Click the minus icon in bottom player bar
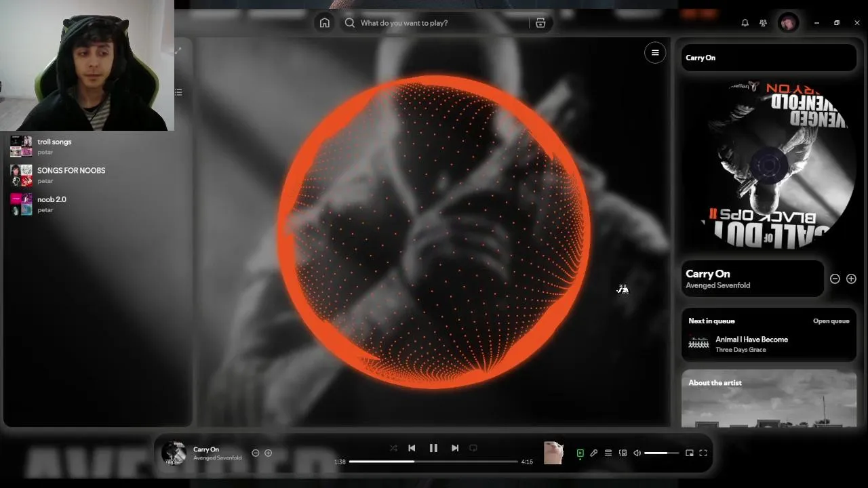Screen dimensions: 868x488 pyautogui.click(x=256, y=453)
